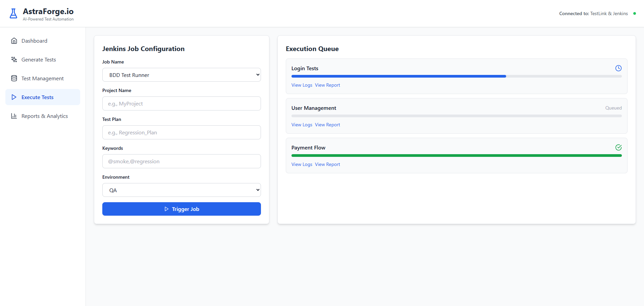The image size is (644, 306).
Task: Open the Job Name dropdown
Action: pos(181,75)
